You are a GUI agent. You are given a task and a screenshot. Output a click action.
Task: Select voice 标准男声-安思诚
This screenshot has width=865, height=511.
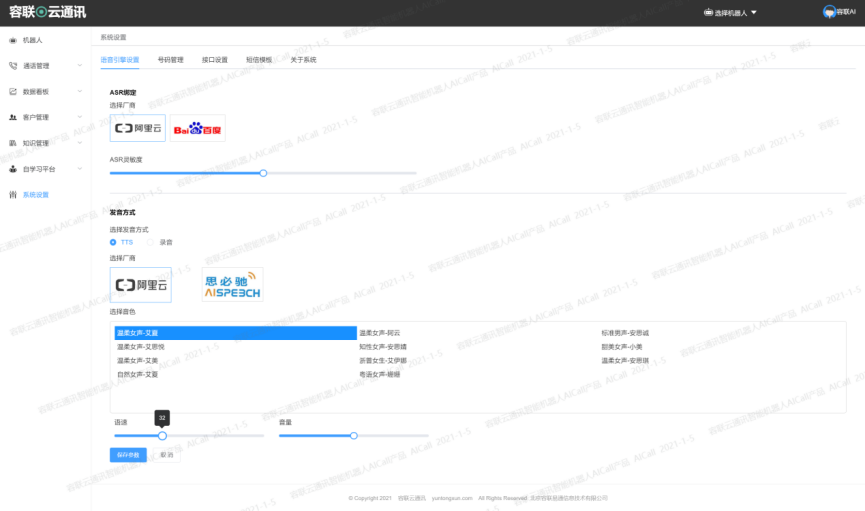[x=625, y=333]
